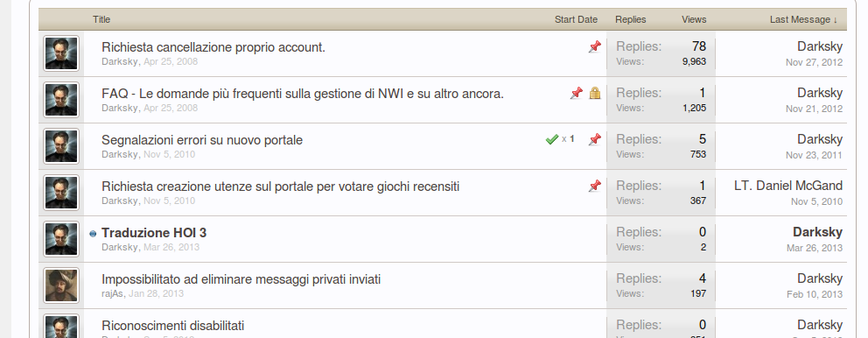Open rajAs avatar thumbnail
The image size is (868, 338).
pos(61,285)
